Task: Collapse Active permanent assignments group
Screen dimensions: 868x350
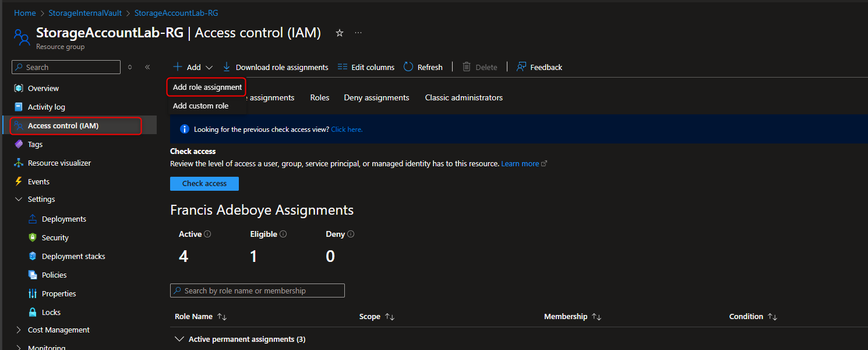Action: tap(178, 339)
